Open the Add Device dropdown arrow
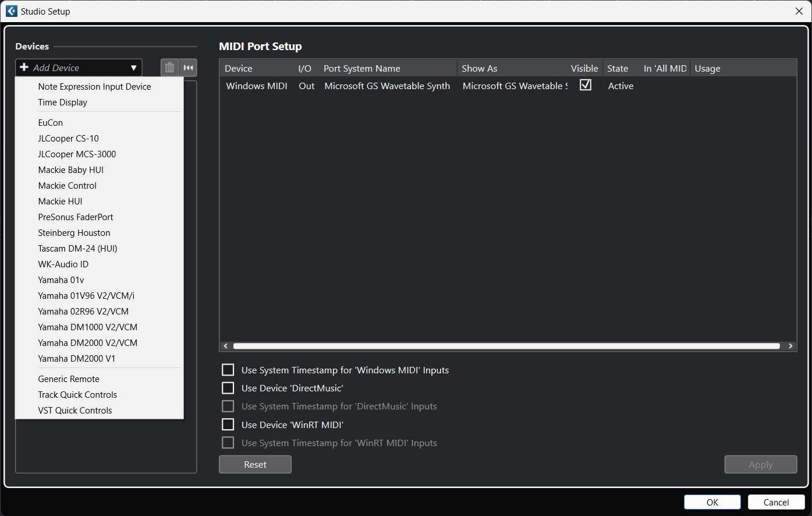The width and height of the screenshot is (812, 516). pos(134,68)
